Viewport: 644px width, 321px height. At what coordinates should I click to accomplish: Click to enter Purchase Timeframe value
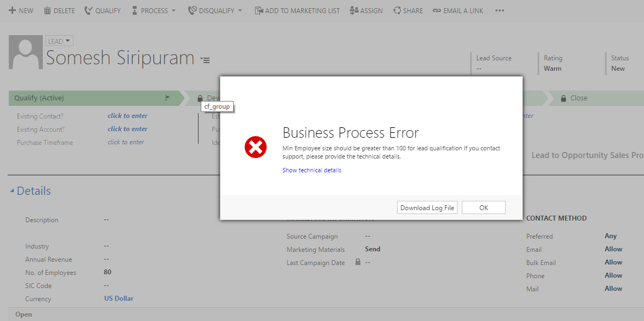(x=126, y=142)
